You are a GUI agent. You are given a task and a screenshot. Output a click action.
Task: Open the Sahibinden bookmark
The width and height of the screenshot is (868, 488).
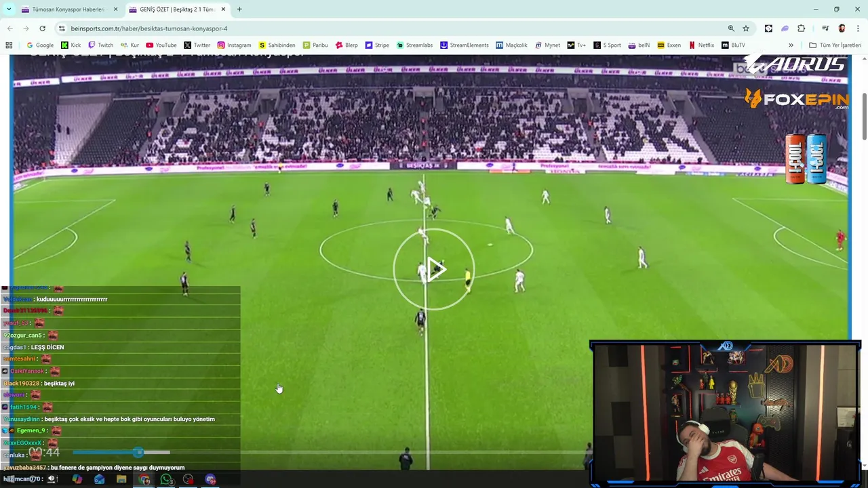(277, 45)
